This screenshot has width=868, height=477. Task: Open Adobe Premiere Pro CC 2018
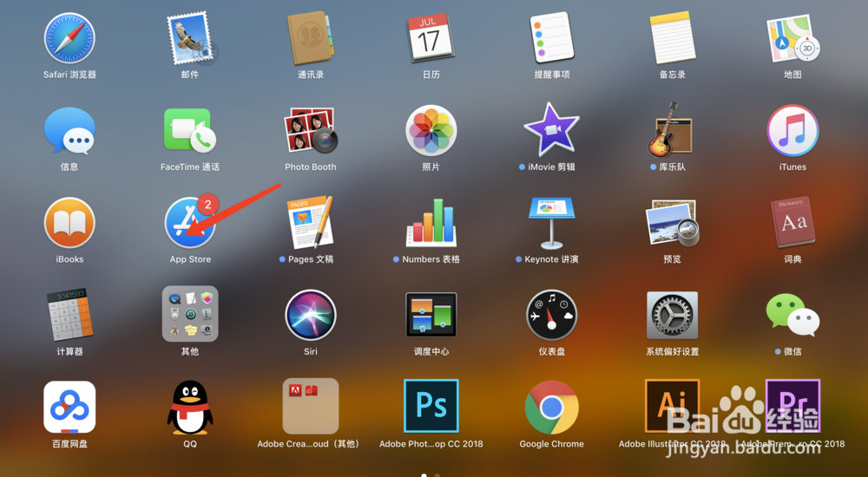click(792, 406)
